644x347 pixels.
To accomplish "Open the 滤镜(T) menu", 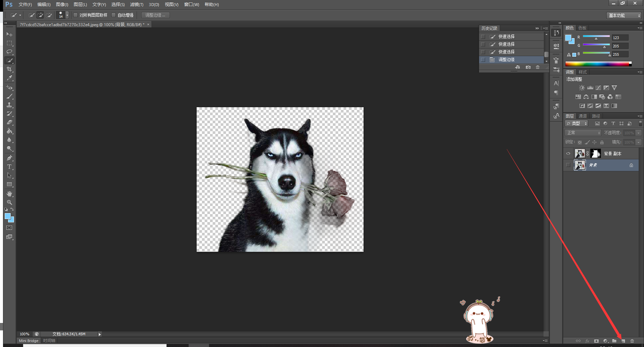I will pyautogui.click(x=137, y=4).
